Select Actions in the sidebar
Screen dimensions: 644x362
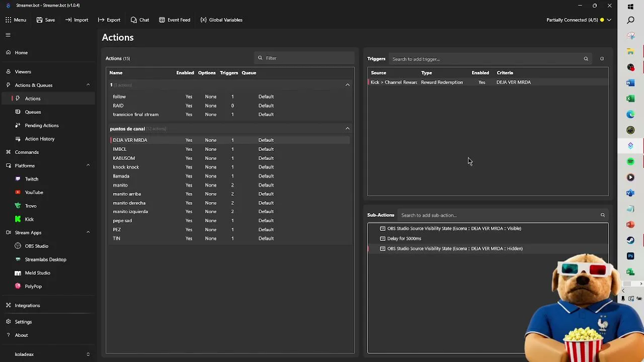click(x=33, y=99)
